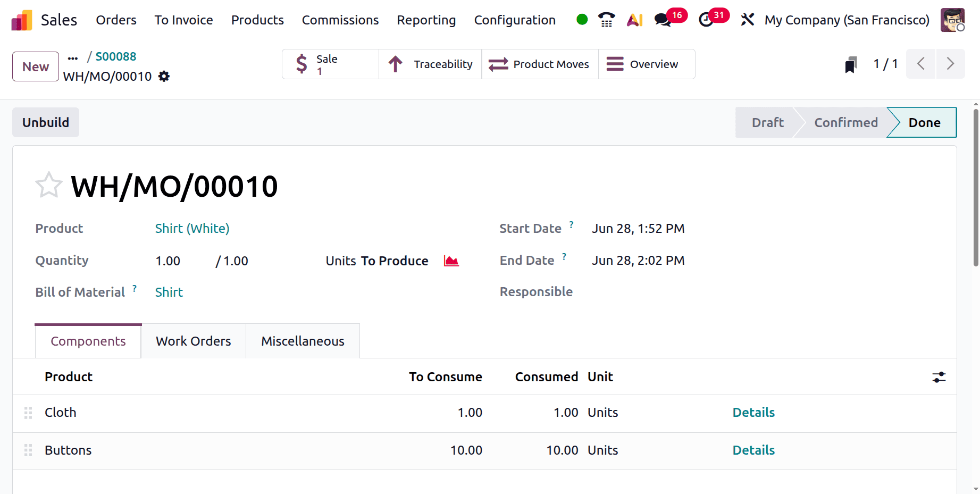
Task: Open the Configuration menu
Action: coord(515,20)
